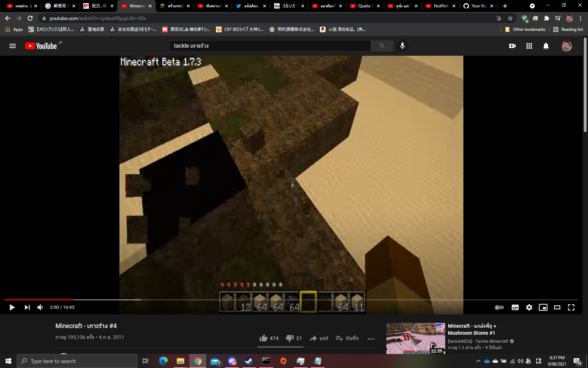The width and height of the screenshot is (588, 368).
Task: Open the Windows Start menu
Action: pyautogui.click(x=8, y=361)
